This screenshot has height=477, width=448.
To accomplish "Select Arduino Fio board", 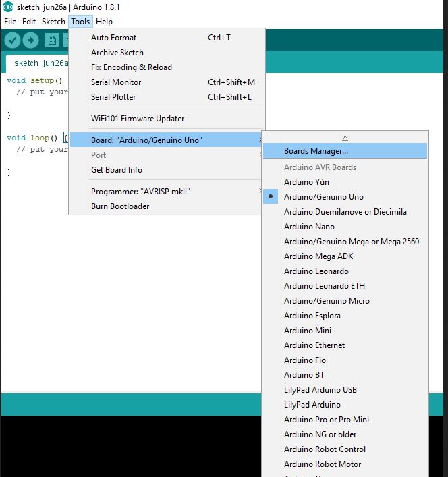I will (345, 360).
